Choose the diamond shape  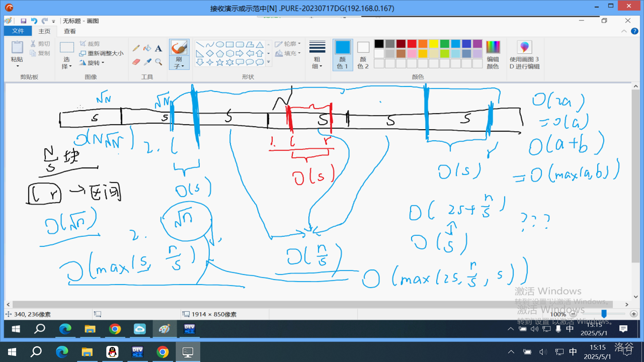(x=210, y=53)
